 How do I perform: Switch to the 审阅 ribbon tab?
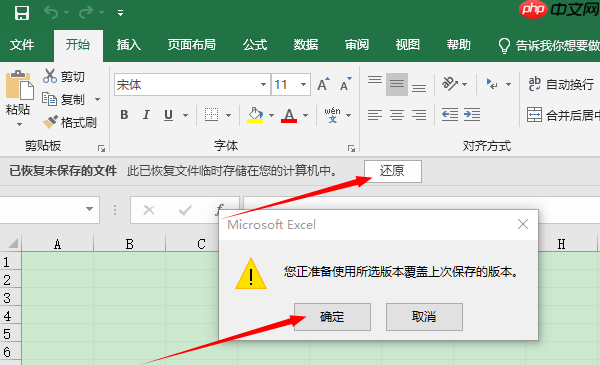coord(357,45)
